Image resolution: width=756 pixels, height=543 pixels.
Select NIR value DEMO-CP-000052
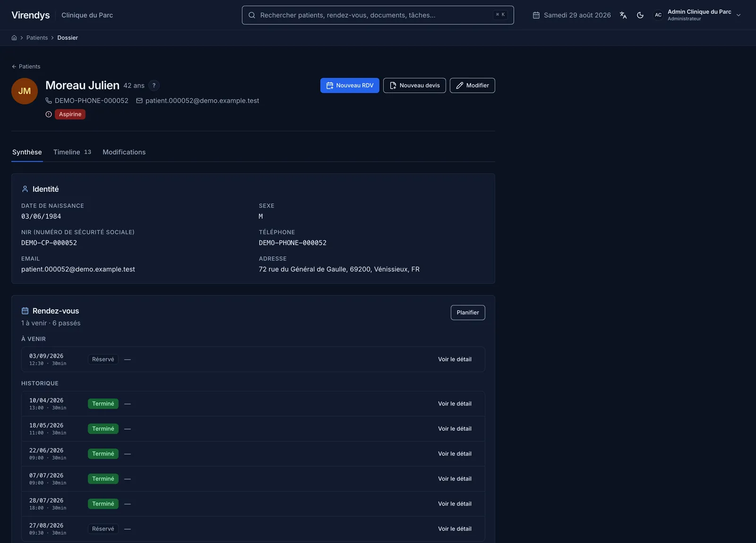(x=49, y=243)
